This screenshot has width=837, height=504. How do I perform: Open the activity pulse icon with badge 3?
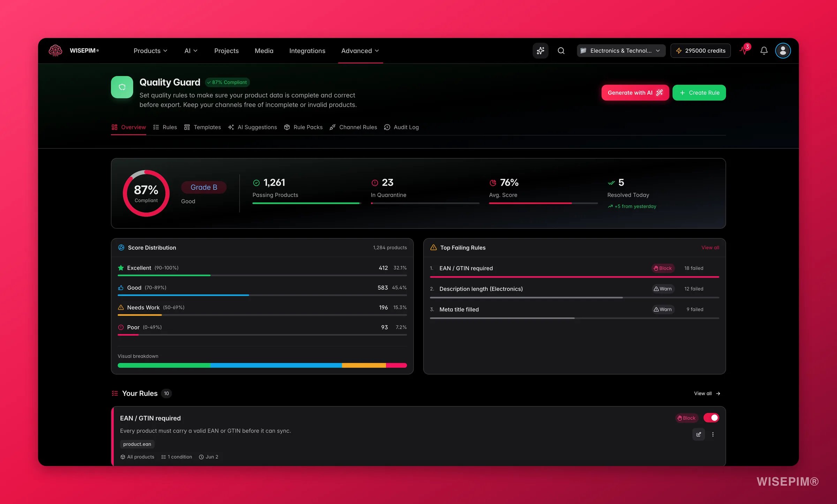pos(745,50)
